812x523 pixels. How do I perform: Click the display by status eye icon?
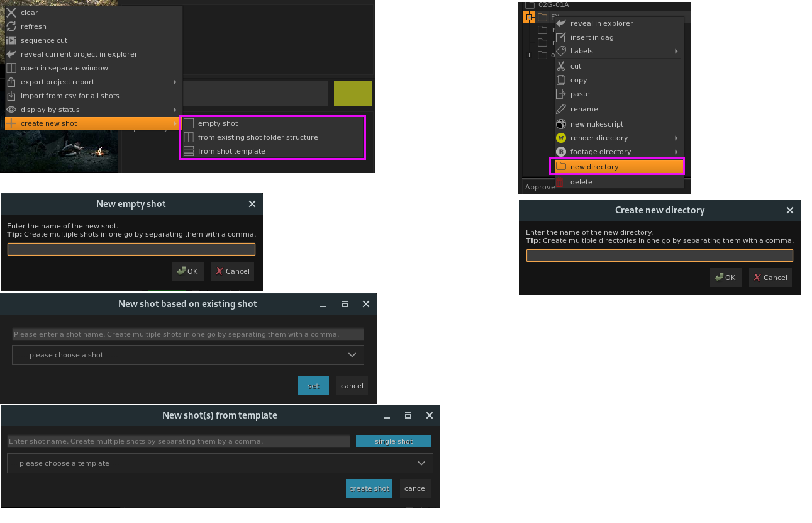[11, 110]
